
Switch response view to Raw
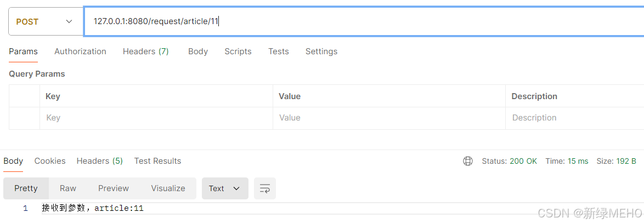(68, 188)
